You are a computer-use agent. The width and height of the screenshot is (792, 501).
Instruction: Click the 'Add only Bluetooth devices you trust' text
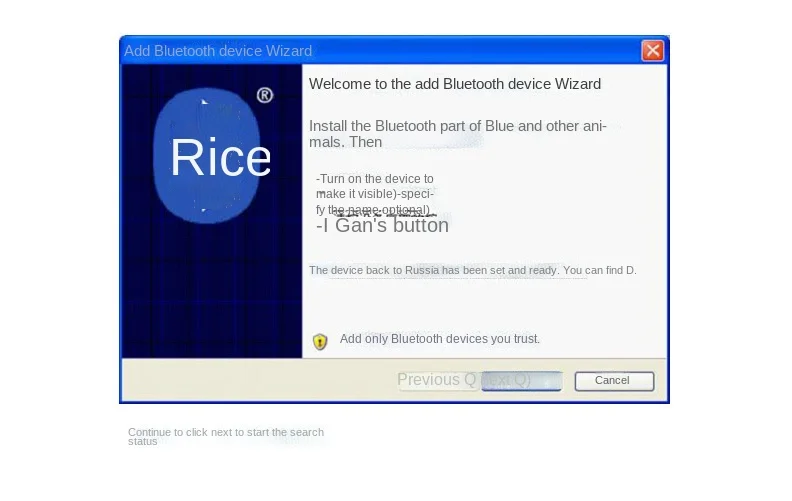tap(439, 339)
